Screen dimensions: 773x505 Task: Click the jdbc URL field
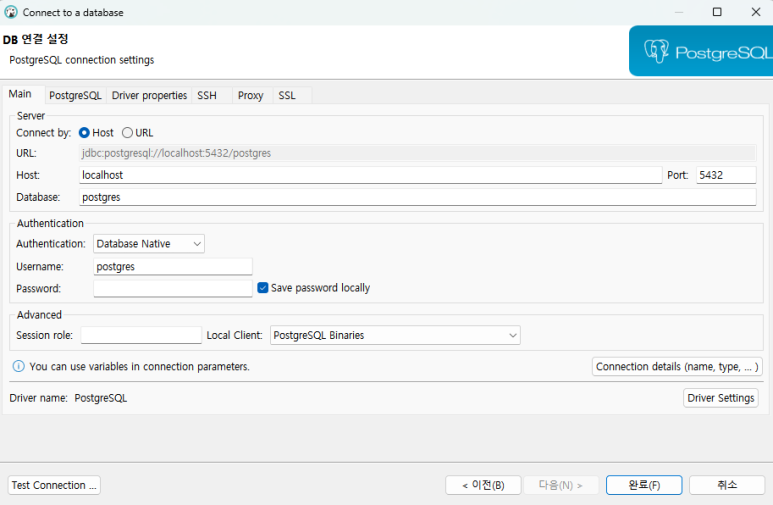click(418, 153)
